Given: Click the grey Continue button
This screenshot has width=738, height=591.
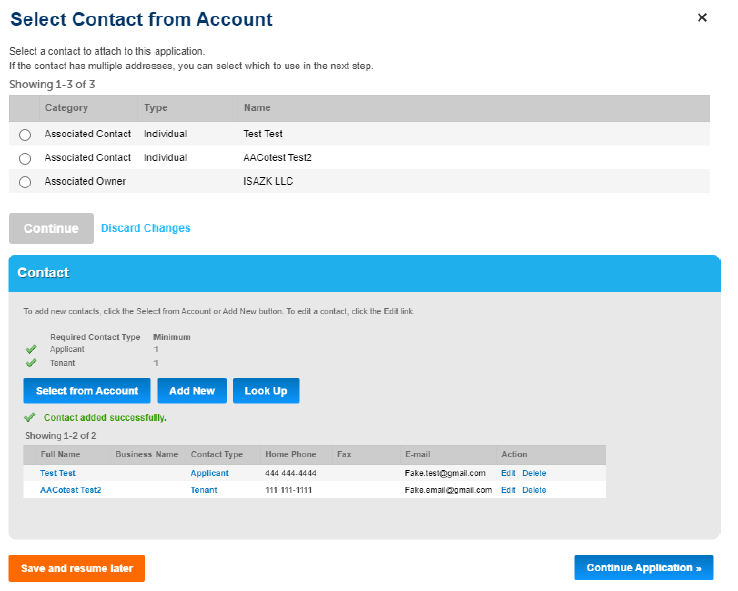Looking at the screenshot, I should click(51, 228).
